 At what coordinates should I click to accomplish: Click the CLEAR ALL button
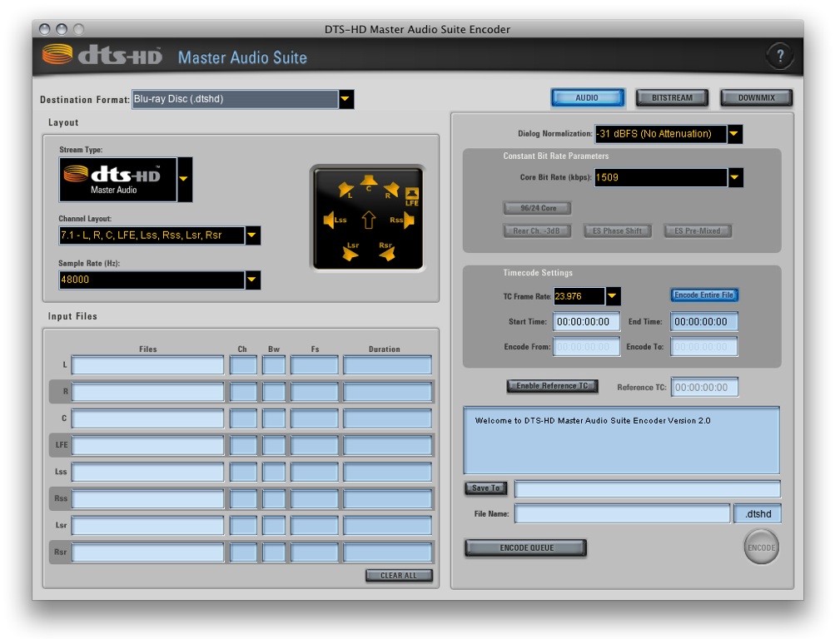399,575
